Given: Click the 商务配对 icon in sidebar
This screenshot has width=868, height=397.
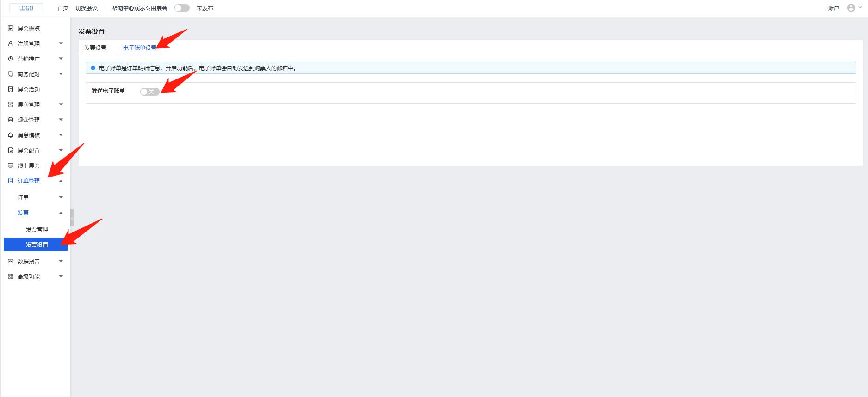Looking at the screenshot, I should coord(11,74).
